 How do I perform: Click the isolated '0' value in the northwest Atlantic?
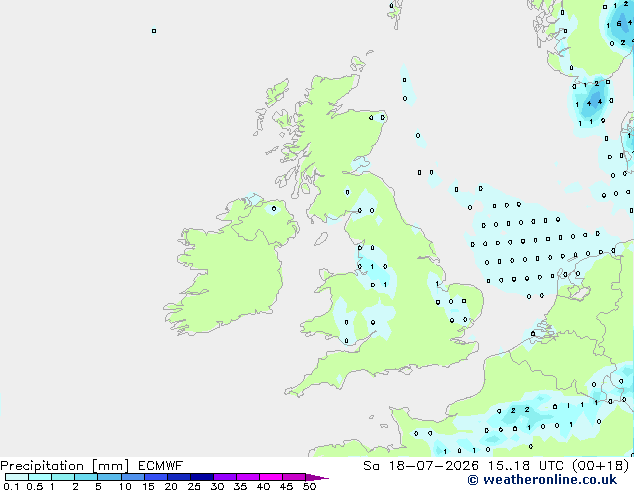coord(154,31)
